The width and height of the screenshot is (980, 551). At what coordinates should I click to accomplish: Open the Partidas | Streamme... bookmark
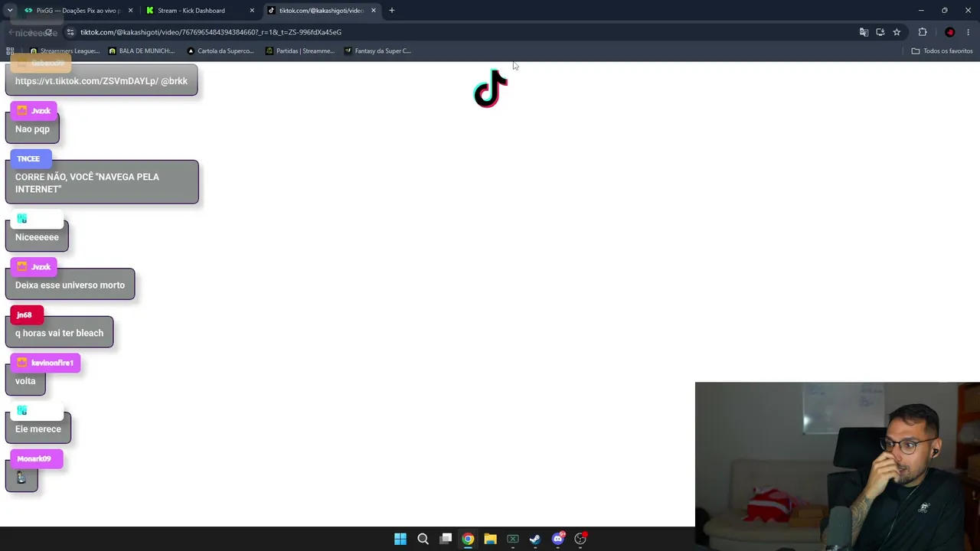coord(300,51)
